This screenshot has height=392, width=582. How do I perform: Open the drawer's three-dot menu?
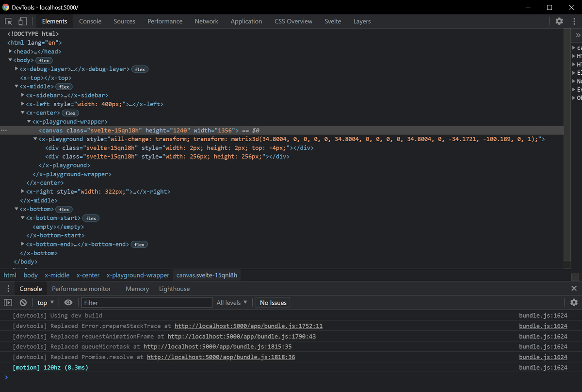[x=8, y=289]
